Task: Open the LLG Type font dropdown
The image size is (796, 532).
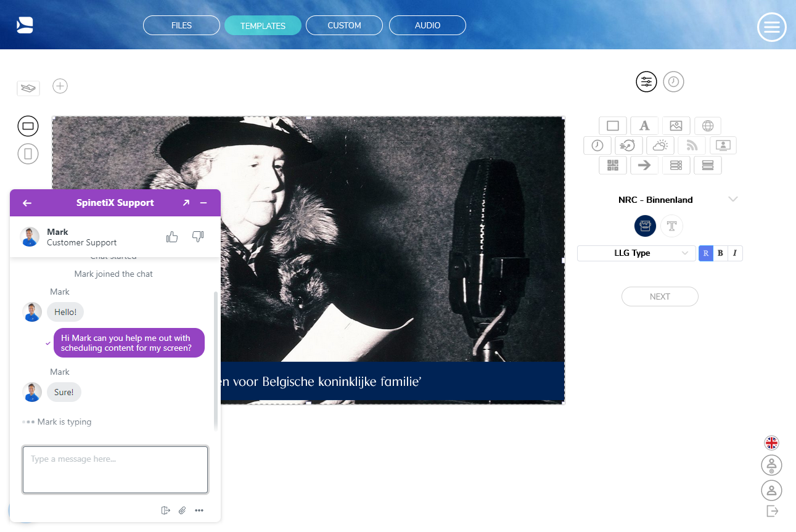Action: (636, 253)
